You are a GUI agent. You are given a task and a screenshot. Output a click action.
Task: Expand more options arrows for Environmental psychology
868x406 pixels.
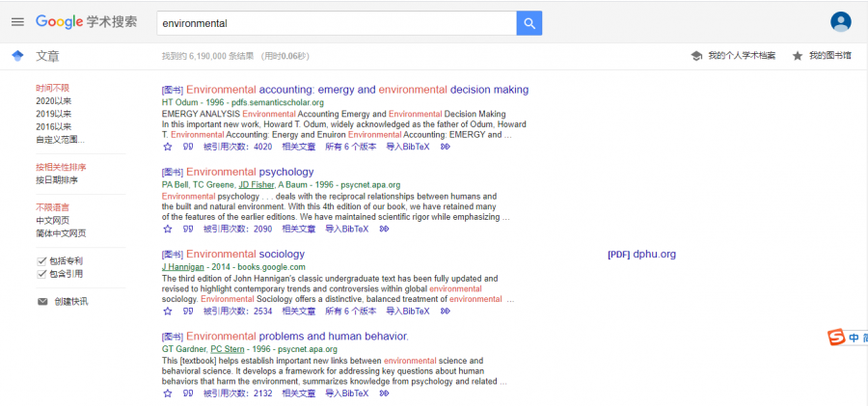(x=384, y=230)
